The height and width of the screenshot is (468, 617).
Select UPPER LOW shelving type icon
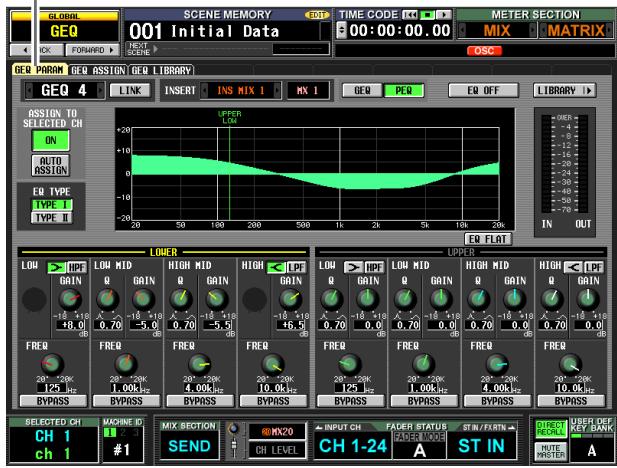tap(353, 268)
